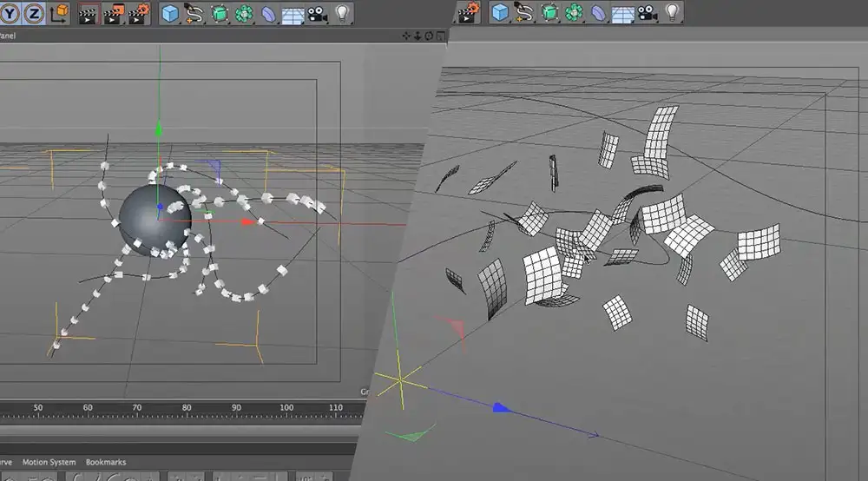Jump to frame 100 on timeline ruler
Viewport: 868px width, 481px height.
286,410
